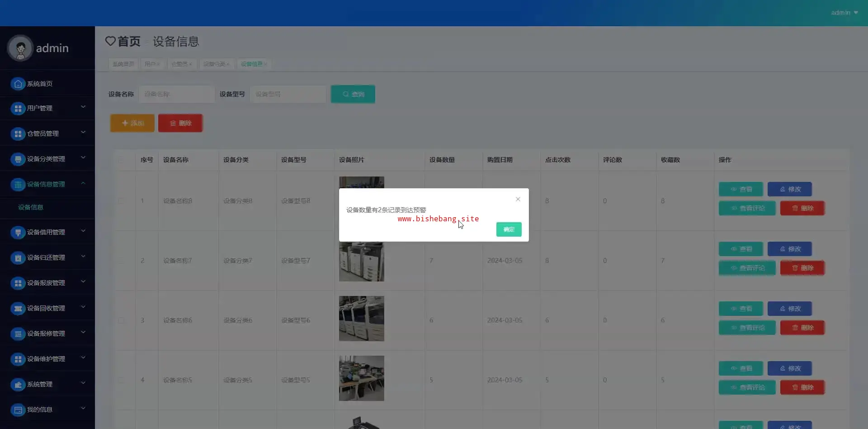Click the red 删除 button above the table

[x=180, y=123]
